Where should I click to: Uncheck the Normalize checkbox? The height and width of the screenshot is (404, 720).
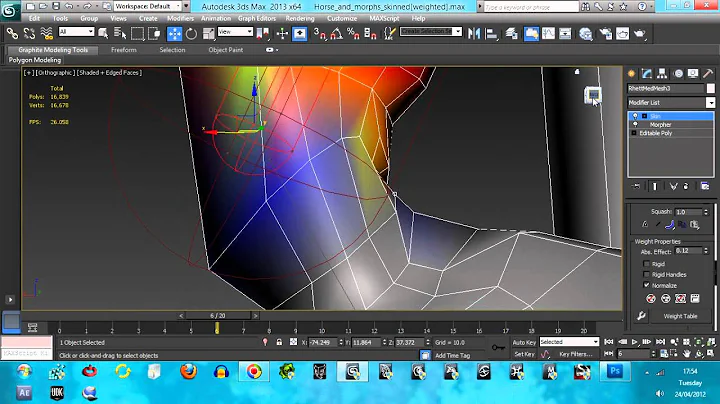[646, 285]
